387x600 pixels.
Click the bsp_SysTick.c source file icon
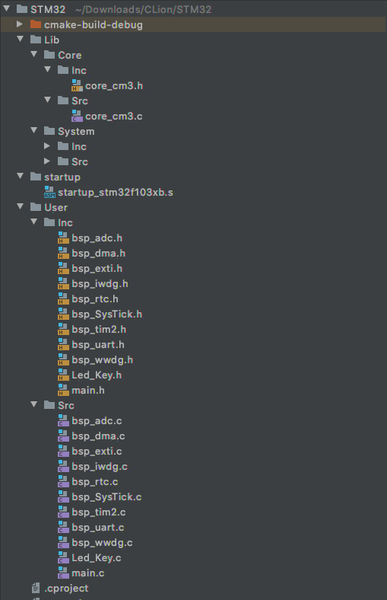pyautogui.click(x=63, y=497)
